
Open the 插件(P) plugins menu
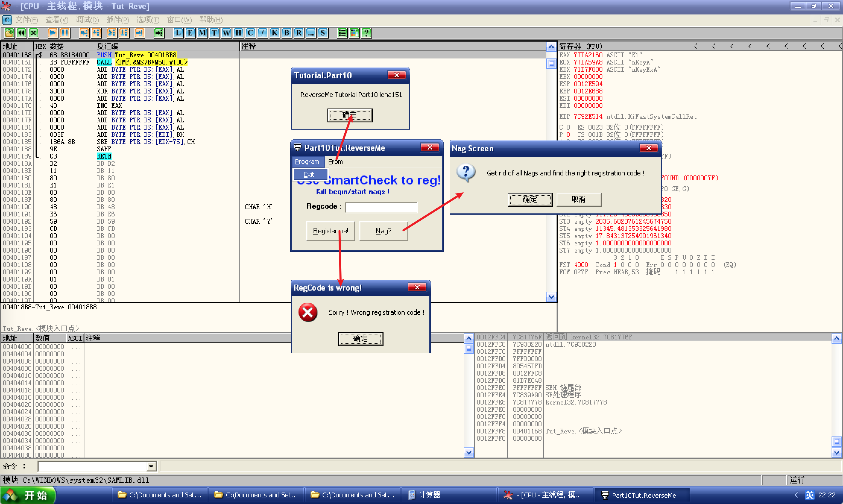(118, 20)
